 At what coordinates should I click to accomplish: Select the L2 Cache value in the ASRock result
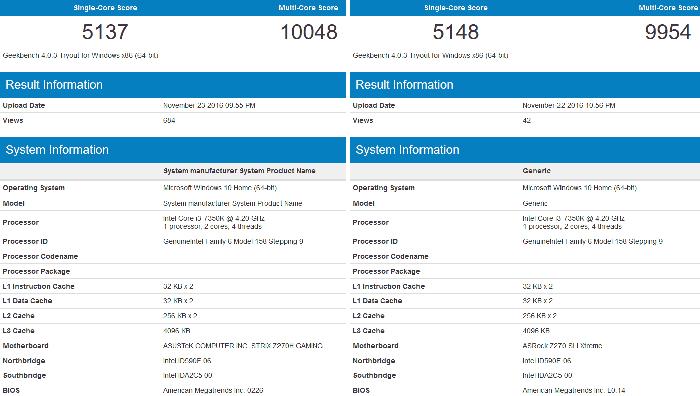pyautogui.click(x=539, y=316)
